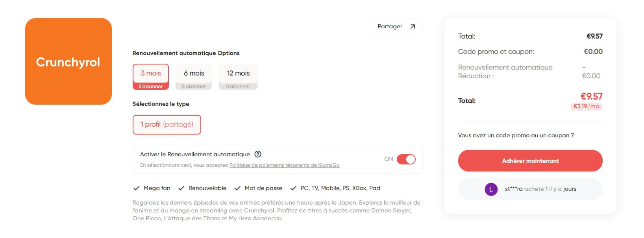The image size is (644, 238).
Task: Pick the 12 mois subscription plan
Action: 238,74
